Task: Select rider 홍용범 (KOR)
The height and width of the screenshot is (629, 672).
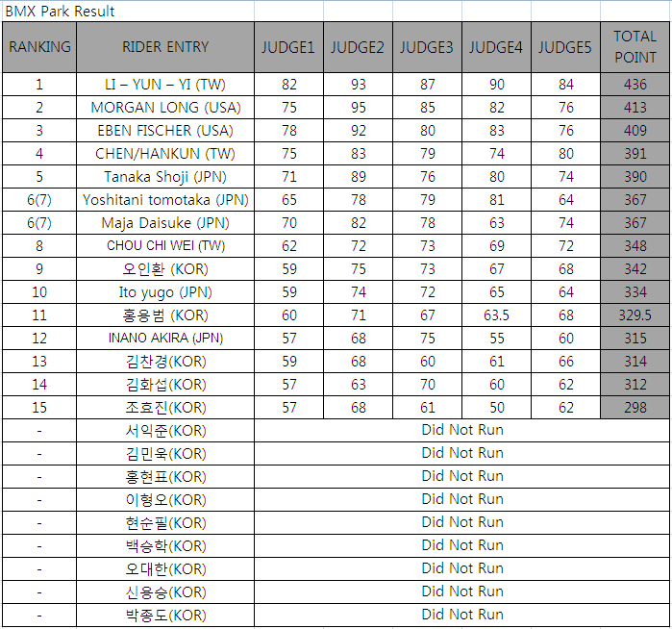Action: tap(165, 315)
